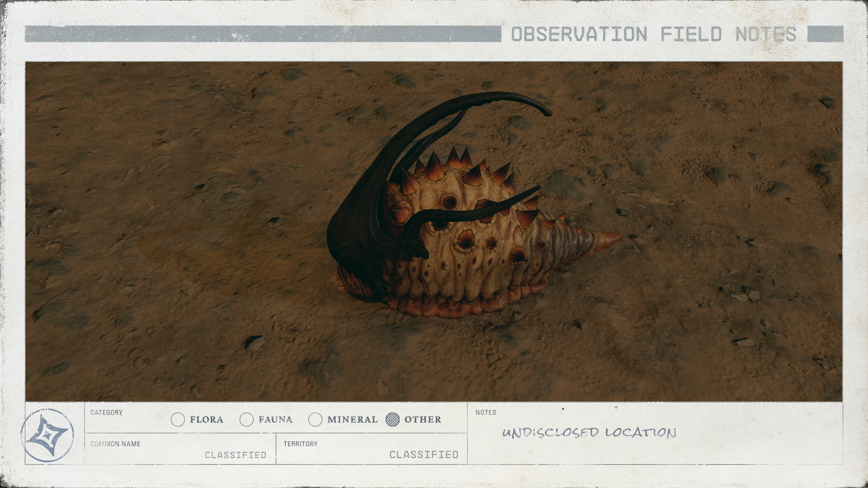Click the Observation Field Notes title
Image resolution: width=868 pixels, height=488 pixels.
pos(654,34)
